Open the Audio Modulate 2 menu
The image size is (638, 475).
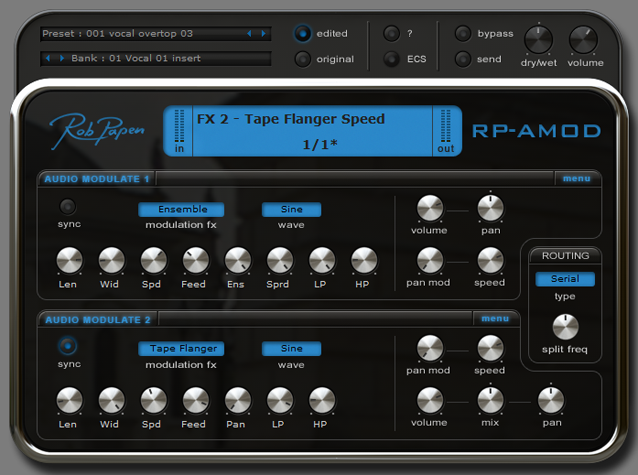coord(495,318)
